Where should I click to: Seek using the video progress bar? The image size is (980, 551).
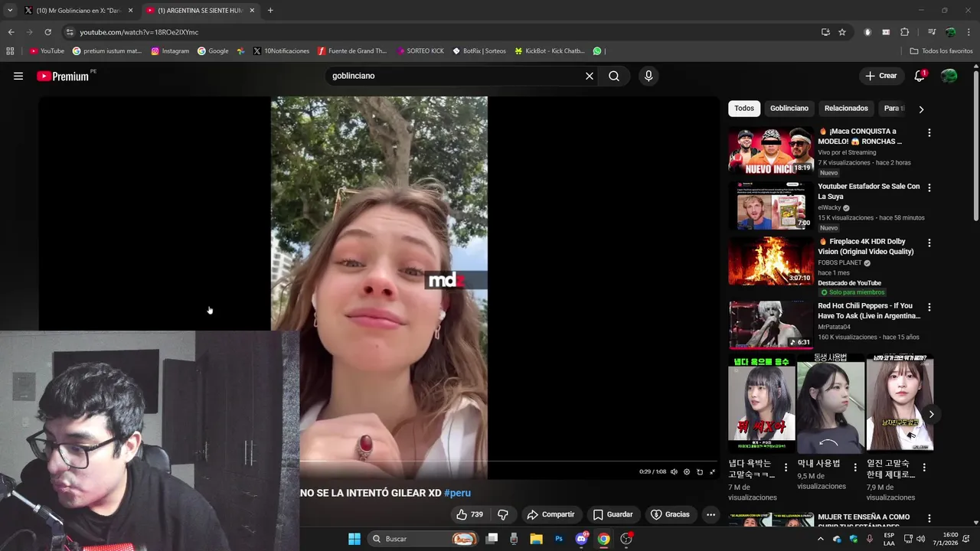508,461
